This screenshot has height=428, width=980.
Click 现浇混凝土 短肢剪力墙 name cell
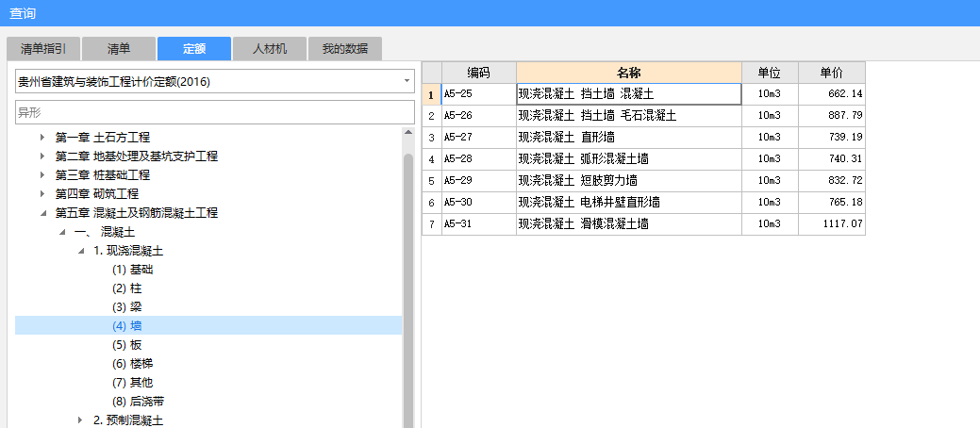pyautogui.click(x=629, y=181)
